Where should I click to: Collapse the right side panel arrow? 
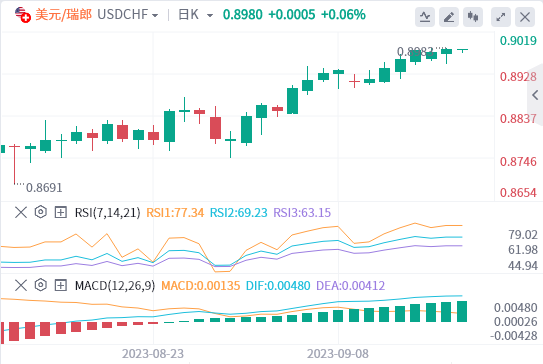click(535, 95)
